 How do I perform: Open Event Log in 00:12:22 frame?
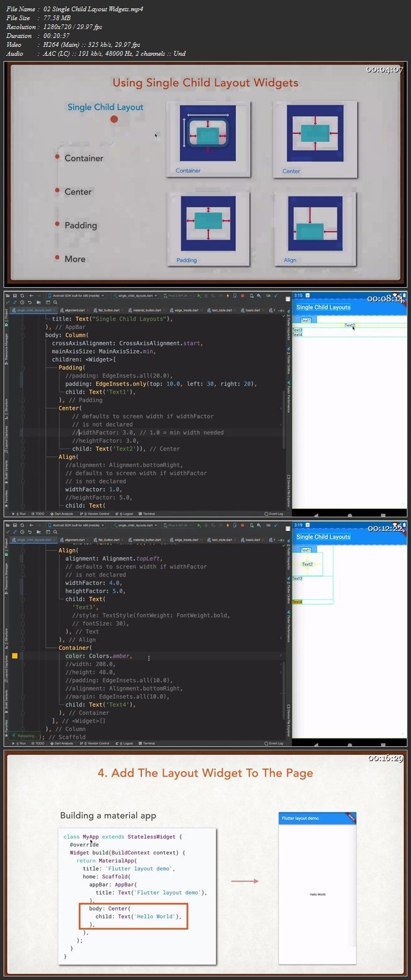point(274,743)
